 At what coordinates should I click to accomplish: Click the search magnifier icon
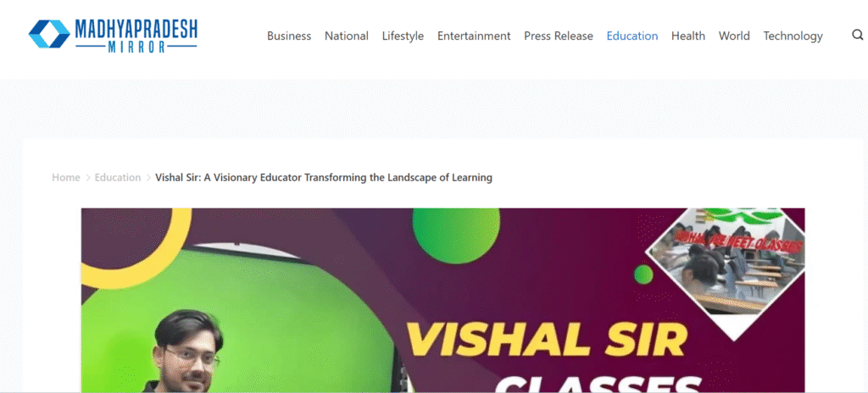click(x=858, y=35)
